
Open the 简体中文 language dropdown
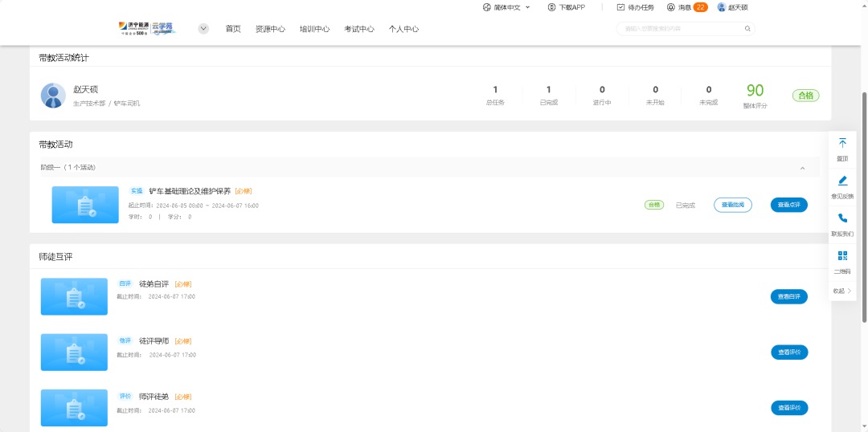(x=507, y=7)
